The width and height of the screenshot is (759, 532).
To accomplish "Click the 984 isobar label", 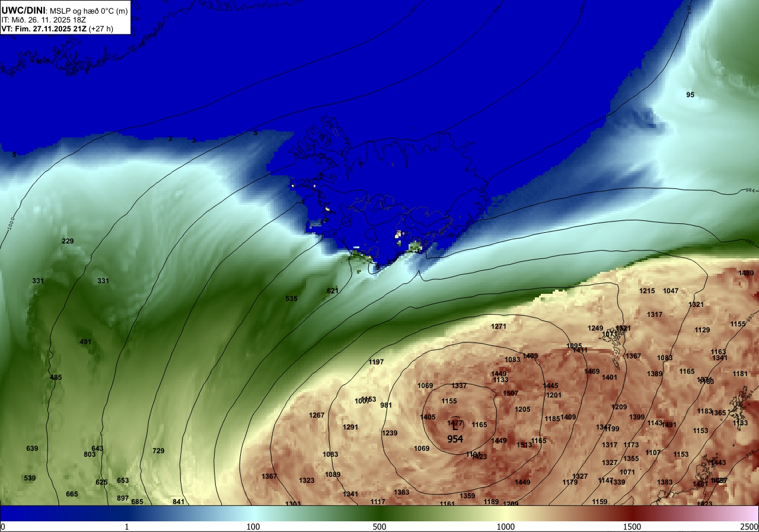I will tap(749, 191).
